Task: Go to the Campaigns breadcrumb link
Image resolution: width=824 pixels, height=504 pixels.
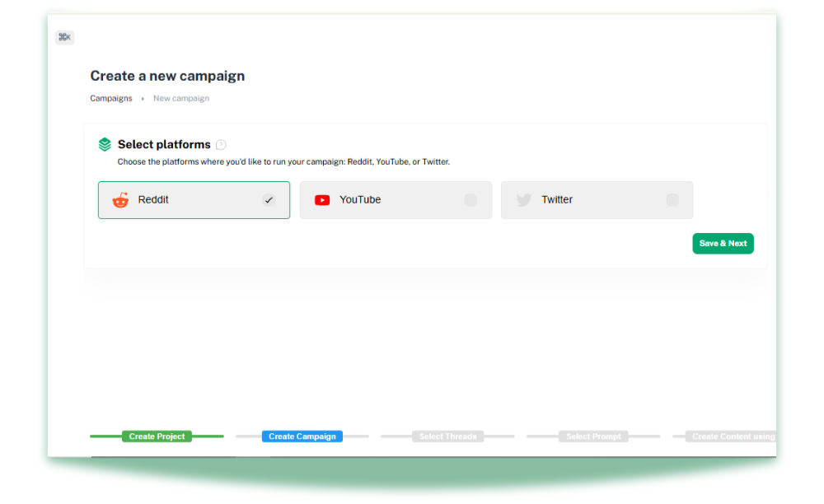Action: (x=111, y=98)
